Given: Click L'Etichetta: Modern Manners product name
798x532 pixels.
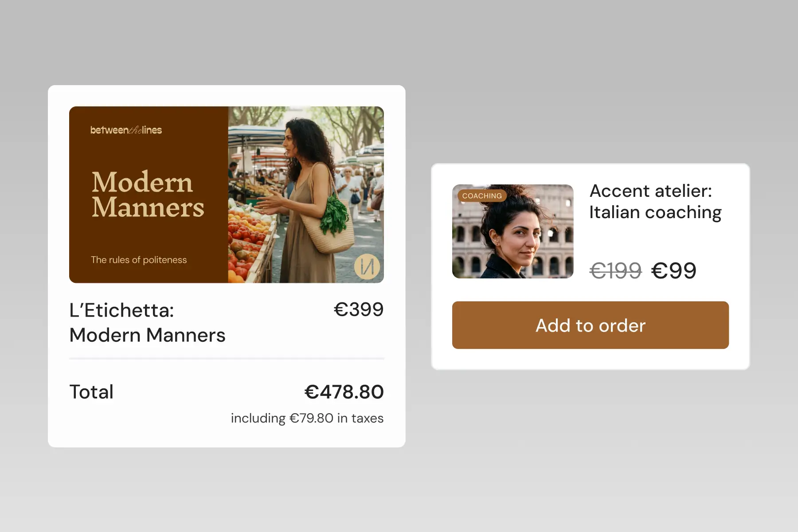Looking at the screenshot, I should tap(147, 322).
